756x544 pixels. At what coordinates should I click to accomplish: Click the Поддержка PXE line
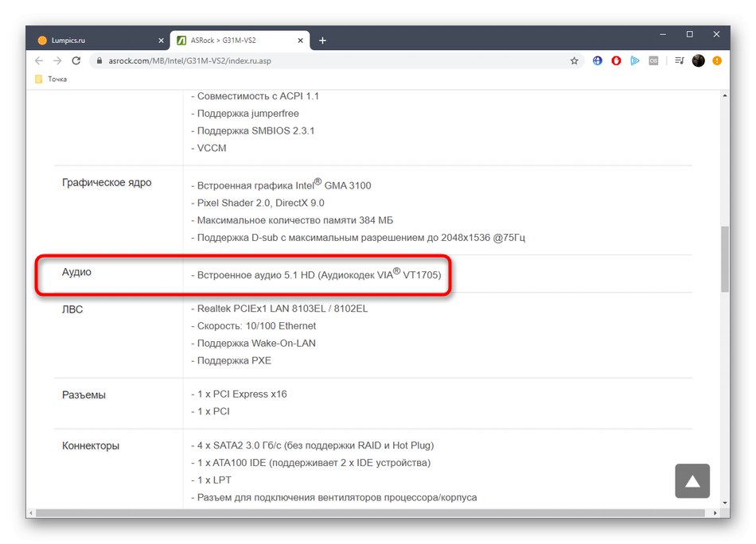[x=232, y=360]
